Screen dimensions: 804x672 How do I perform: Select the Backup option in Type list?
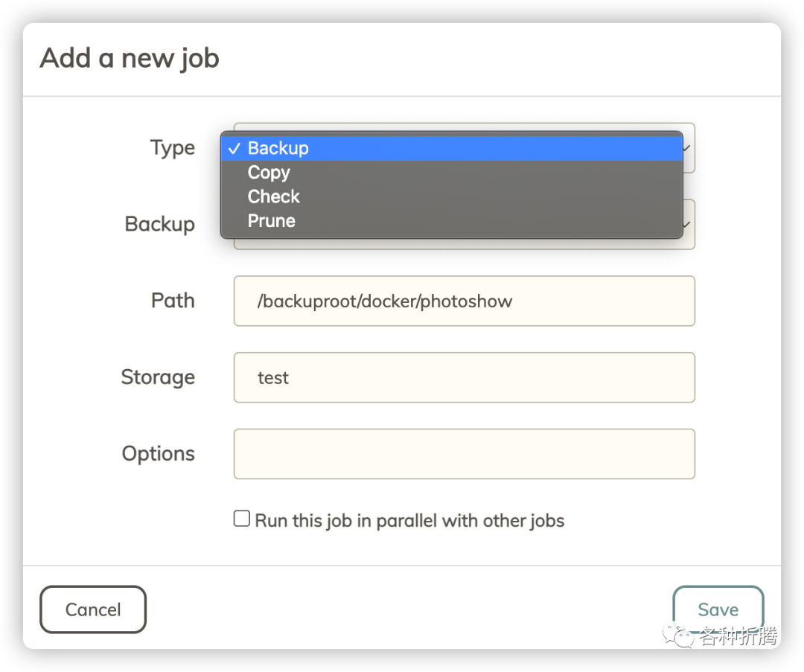[278, 148]
